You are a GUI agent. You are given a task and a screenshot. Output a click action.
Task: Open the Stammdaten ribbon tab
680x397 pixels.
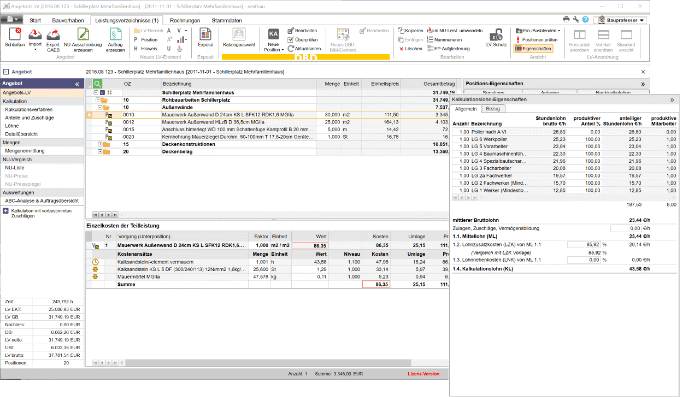(x=226, y=20)
